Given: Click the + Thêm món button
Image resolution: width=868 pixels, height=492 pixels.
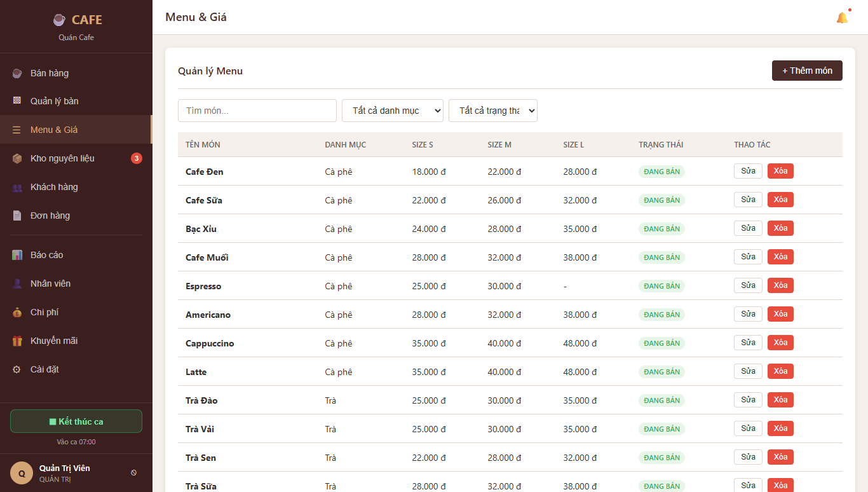Looking at the screenshot, I should pyautogui.click(x=807, y=71).
